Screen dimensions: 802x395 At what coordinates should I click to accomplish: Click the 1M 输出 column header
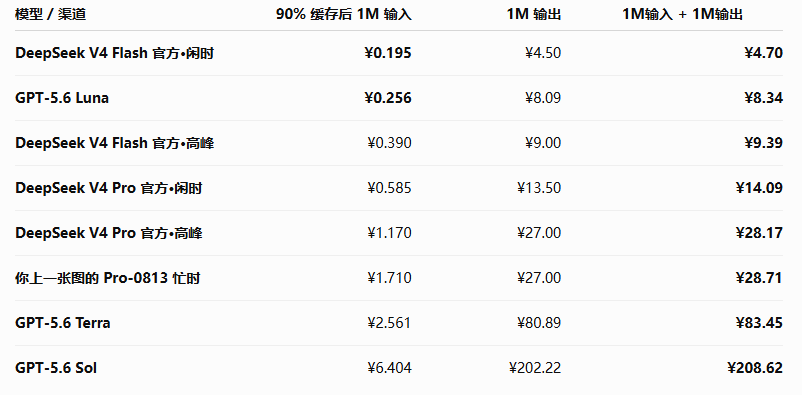533,14
